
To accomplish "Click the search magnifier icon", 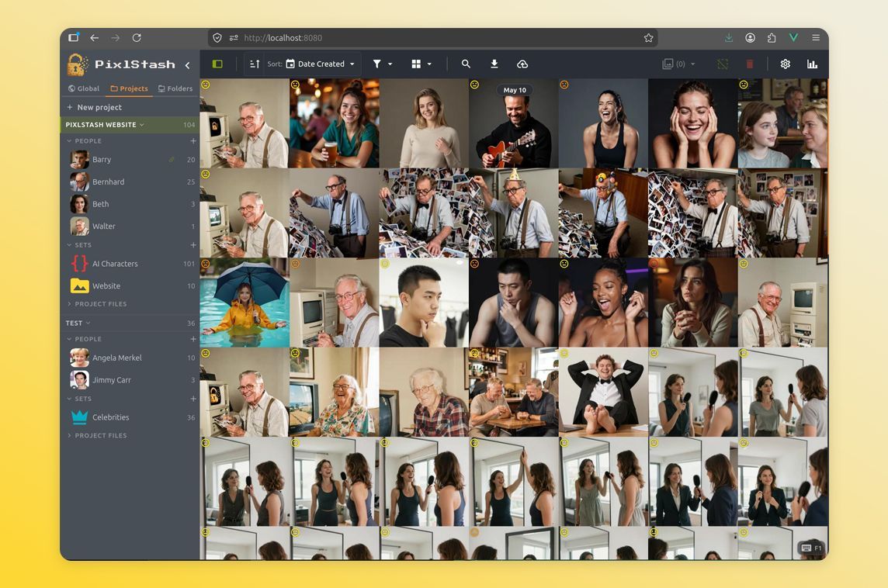I will (x=466, y=64).
